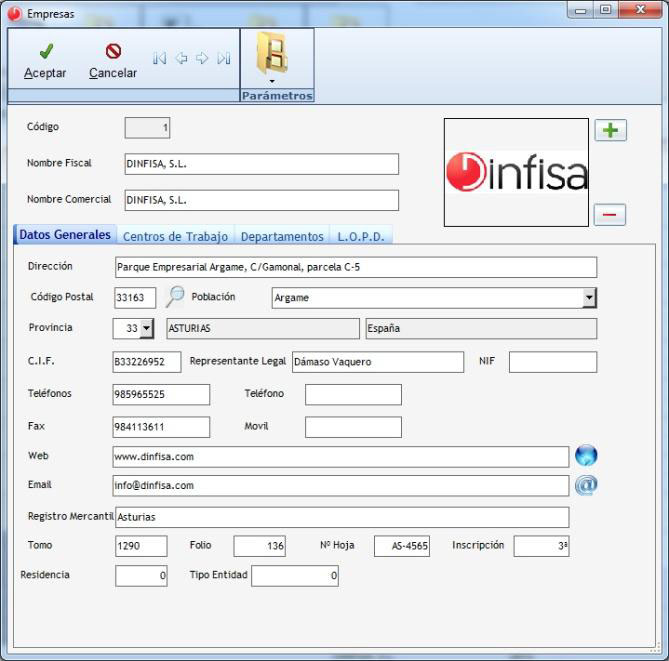The width and height of the screenshot is (669, 661).
Task: Click the empty NIF field
Action: coord(553,362)
